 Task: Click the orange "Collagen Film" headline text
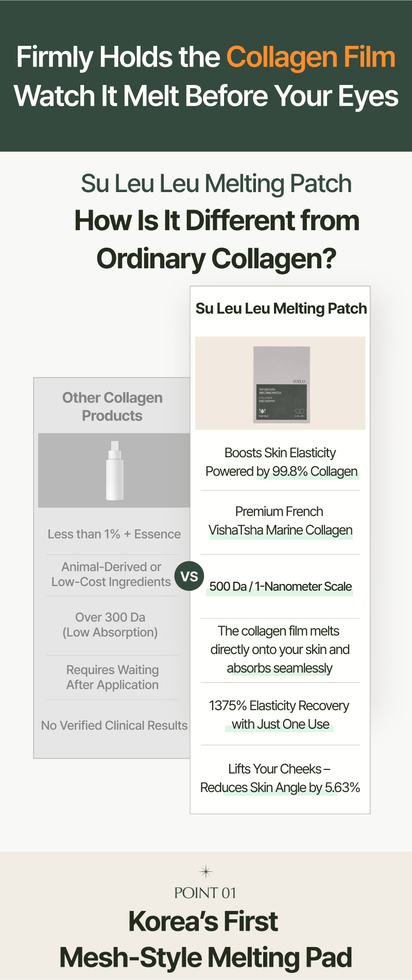click(x=311, y=57)
